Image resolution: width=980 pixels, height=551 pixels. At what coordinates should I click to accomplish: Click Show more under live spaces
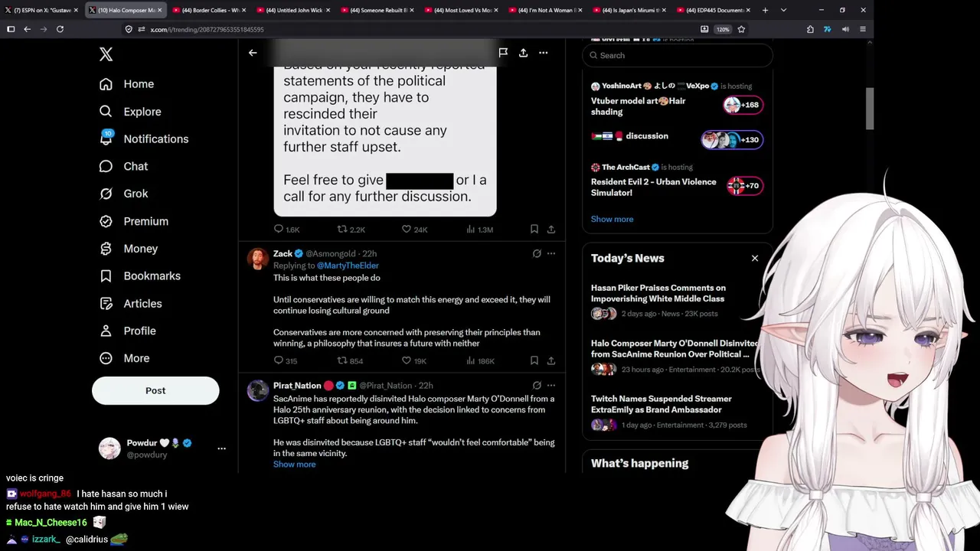tap(612, 219)
